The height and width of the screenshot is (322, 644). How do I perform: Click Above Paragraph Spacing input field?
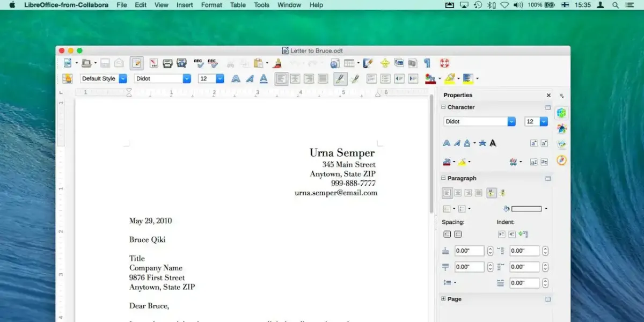coord(469,251)
